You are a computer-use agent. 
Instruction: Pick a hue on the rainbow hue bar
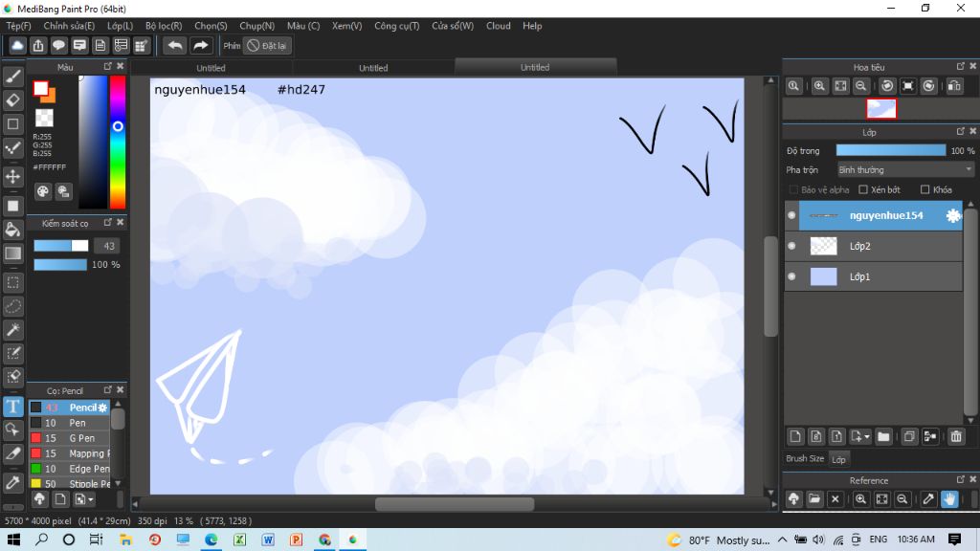[x=118, y=142]
